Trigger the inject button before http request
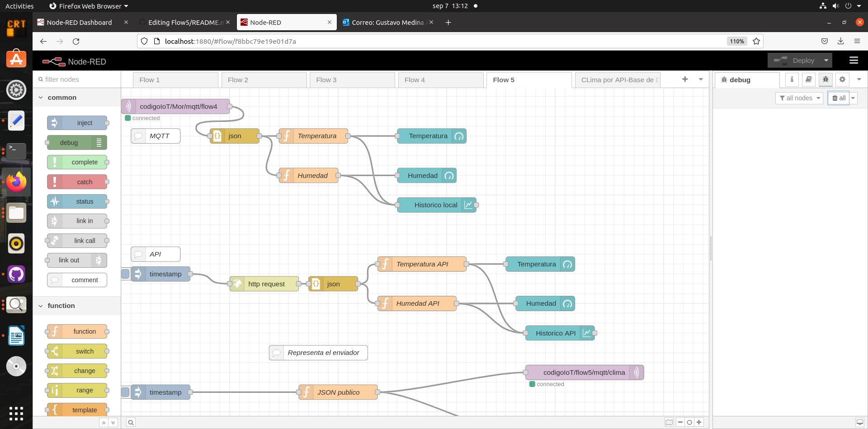This screenshot has width=868, height=429. click(x=126, y=274)
